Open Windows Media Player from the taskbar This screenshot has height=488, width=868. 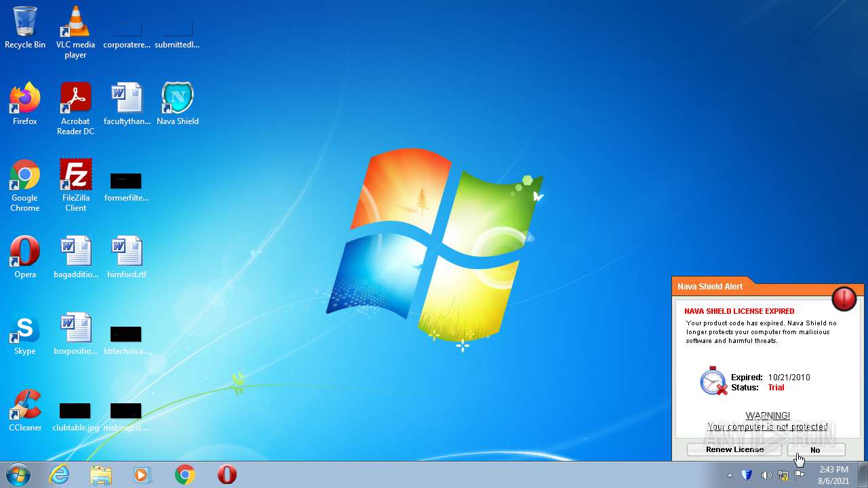point(142,474)
